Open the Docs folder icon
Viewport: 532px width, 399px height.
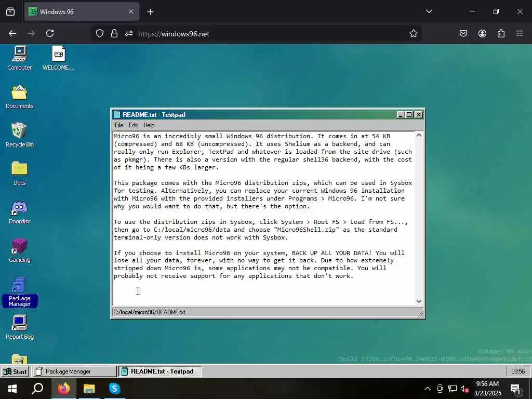(x=19, y=174)
